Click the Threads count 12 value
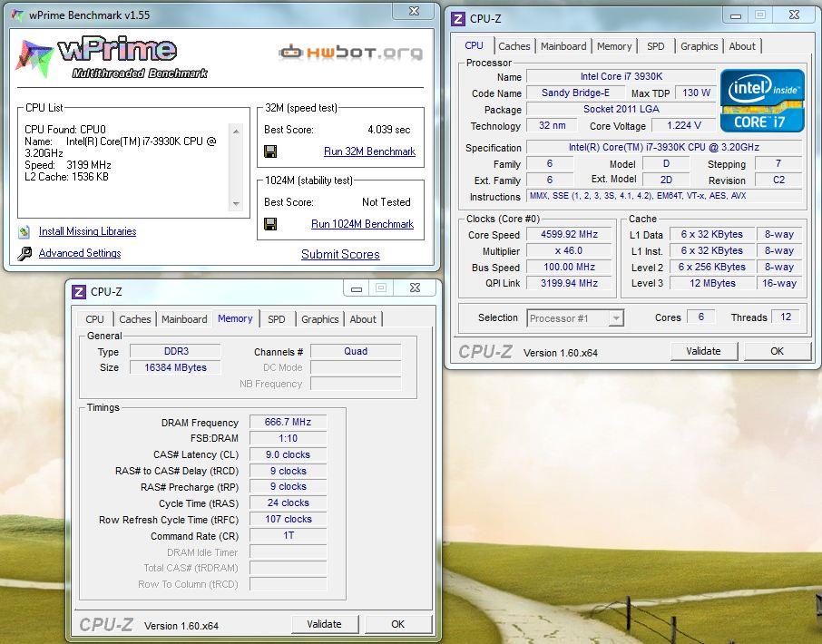822x644 pixels. [x=786, y=317]
